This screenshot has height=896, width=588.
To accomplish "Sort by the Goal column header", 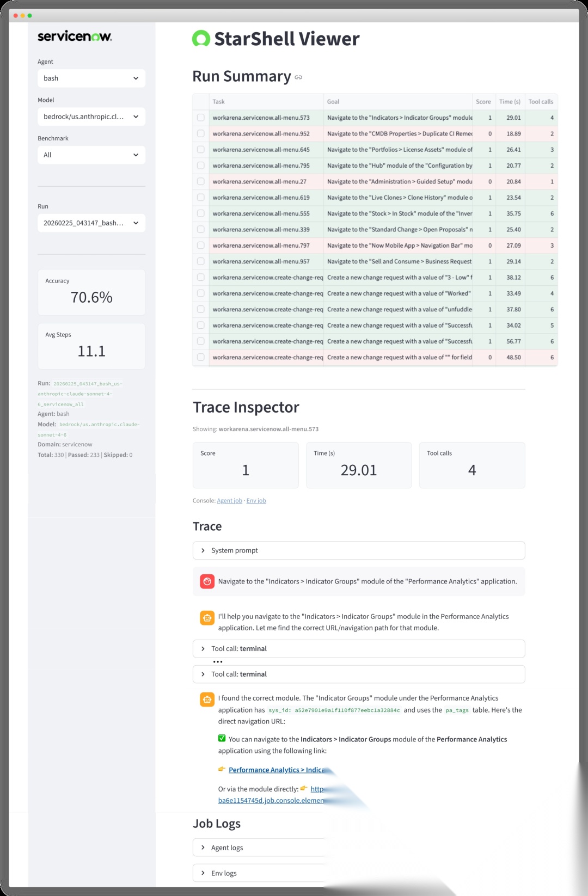I will pyautogui.click(x=398, y=102).
